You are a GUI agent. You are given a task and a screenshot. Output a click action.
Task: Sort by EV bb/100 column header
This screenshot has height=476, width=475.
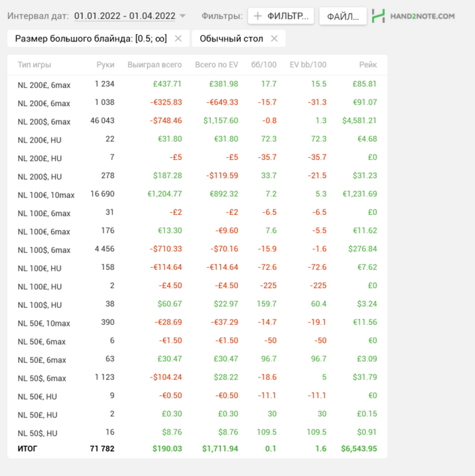coord(308,65)
